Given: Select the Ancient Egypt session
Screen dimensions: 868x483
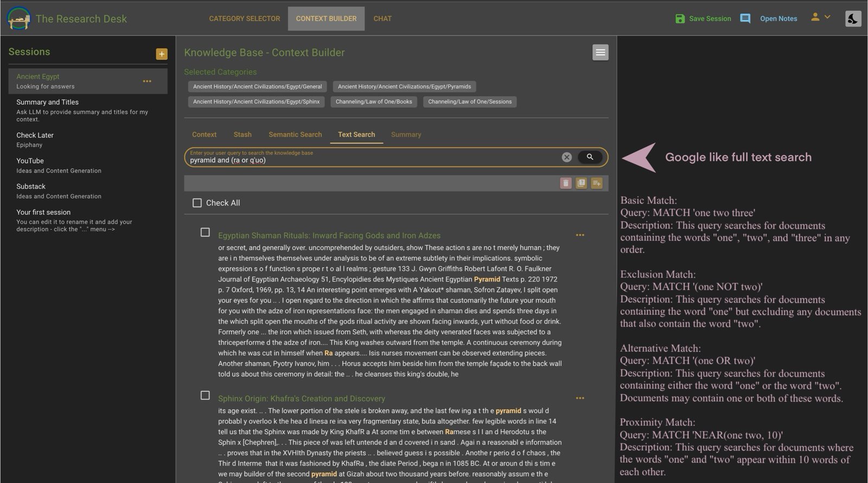Looking at the screenshot, I should [88, 81].
